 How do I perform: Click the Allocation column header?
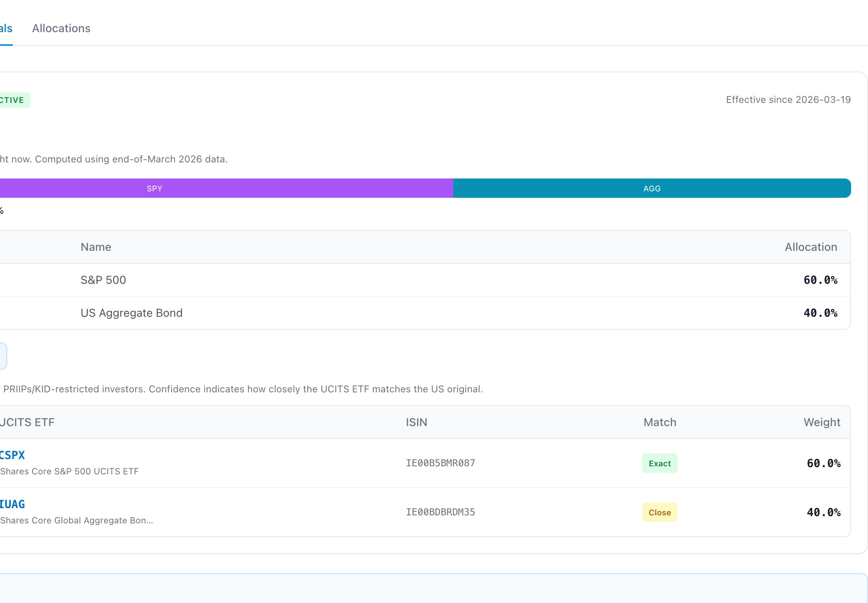point(811,247)
